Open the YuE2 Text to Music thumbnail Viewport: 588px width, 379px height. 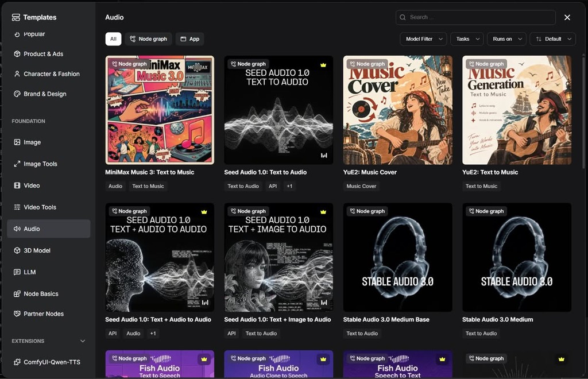(x=517, y=110)
